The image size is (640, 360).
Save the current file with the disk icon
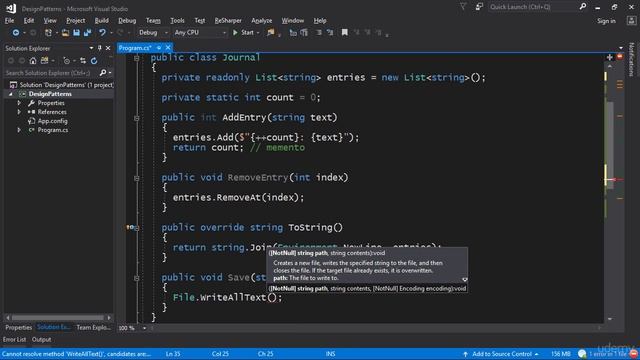(x=76, y=33)
